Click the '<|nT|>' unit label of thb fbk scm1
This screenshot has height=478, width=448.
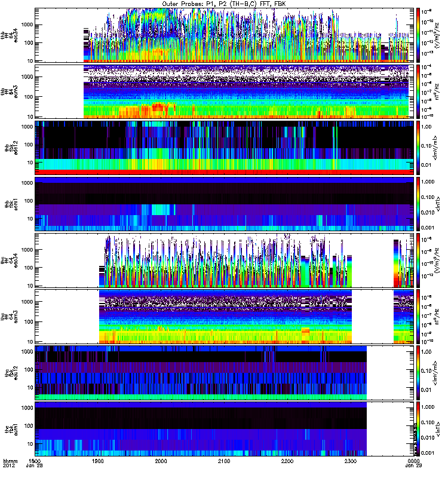tap(439, 204)
